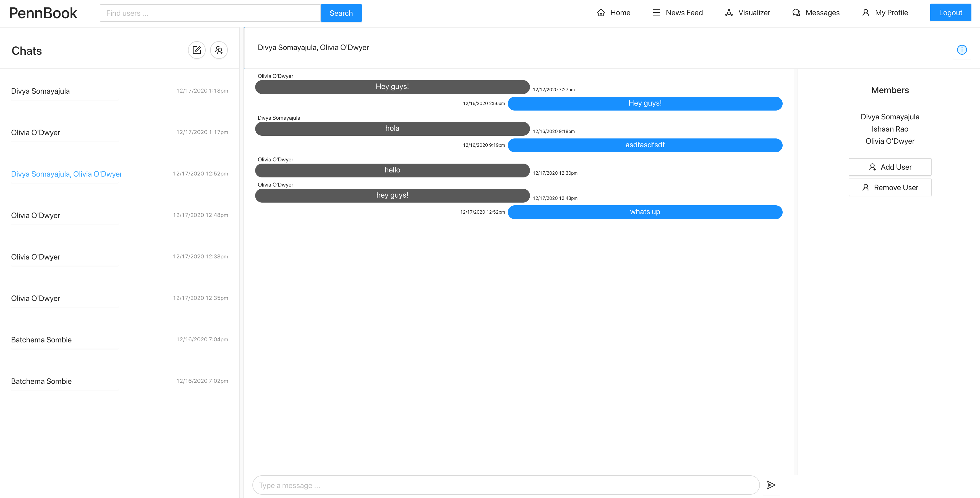Open the Olivia O'Dwyer 12:48pm chat
This screenshot has height=498, width=980.
(35, 216)
